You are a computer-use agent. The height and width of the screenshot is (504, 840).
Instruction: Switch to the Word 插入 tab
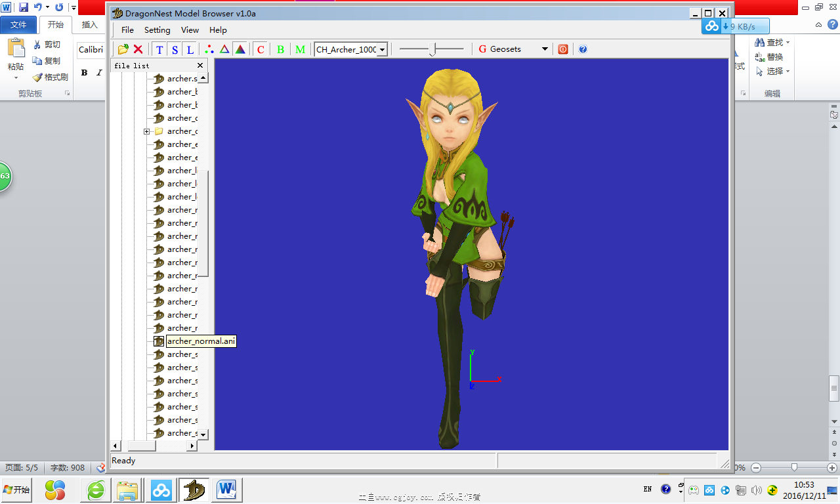(89, 25)
